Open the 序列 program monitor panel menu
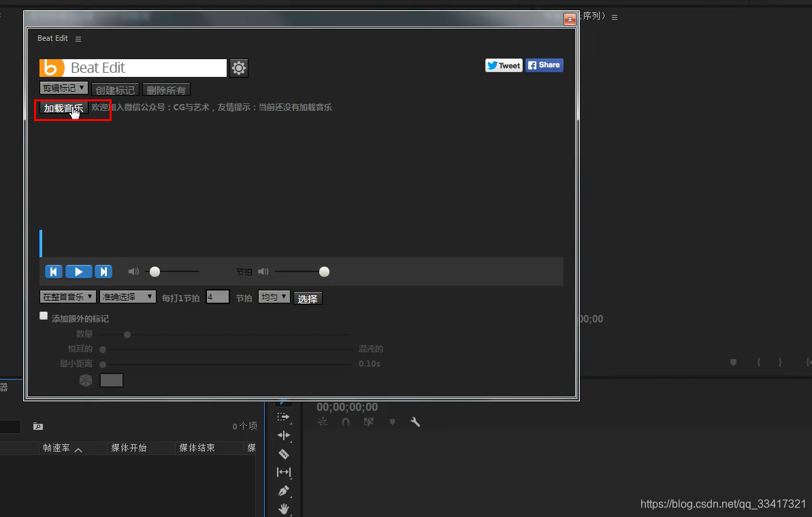Screen dimensions: 812x517 [614, 17]
